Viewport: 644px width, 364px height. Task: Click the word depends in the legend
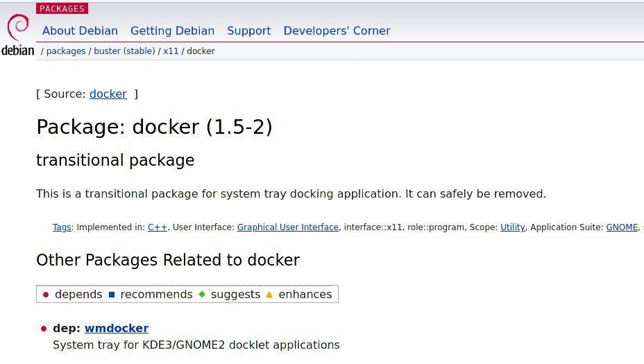coord(78,294)
